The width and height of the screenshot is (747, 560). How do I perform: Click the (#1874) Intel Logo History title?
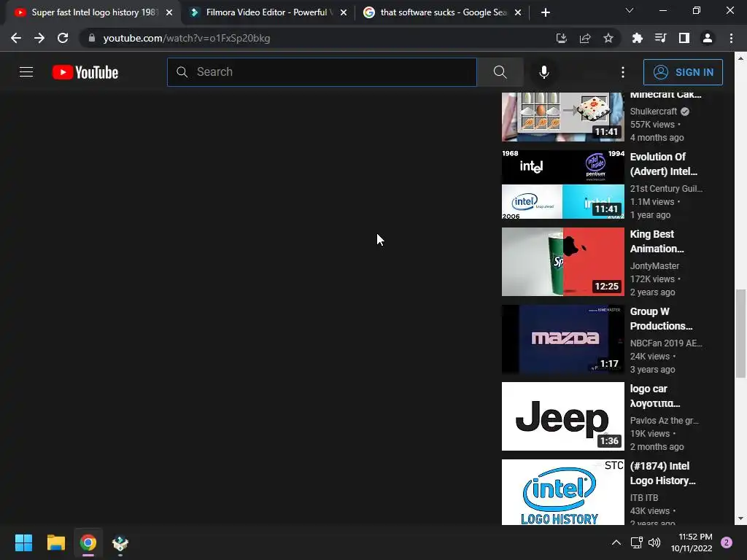tap(662, 473)
